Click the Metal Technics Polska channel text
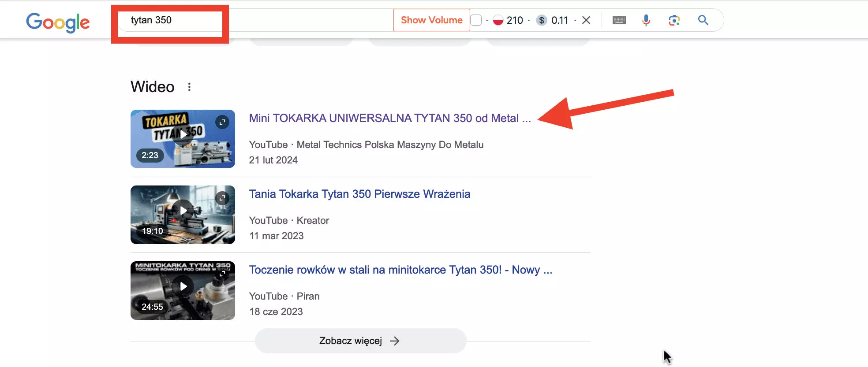 coord(390,145)
